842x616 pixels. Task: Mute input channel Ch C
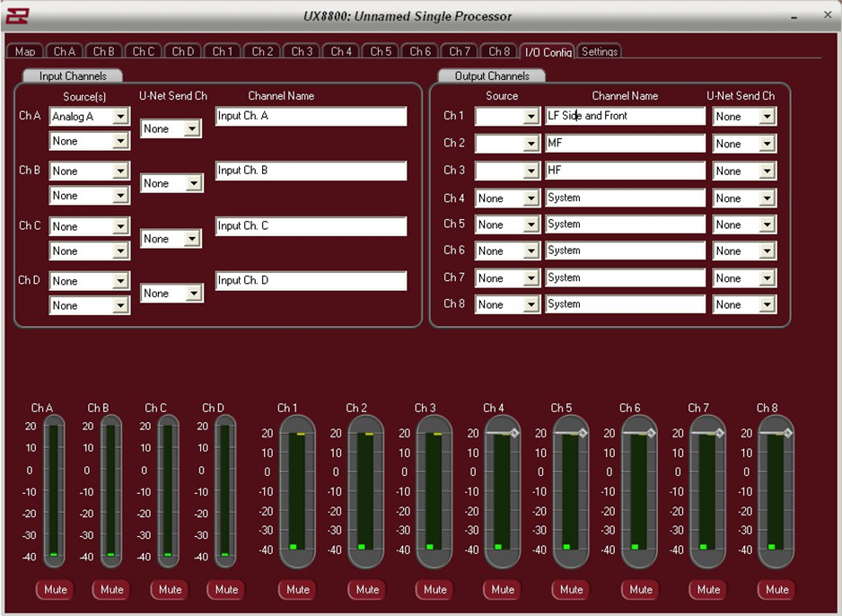pos(169,590)
